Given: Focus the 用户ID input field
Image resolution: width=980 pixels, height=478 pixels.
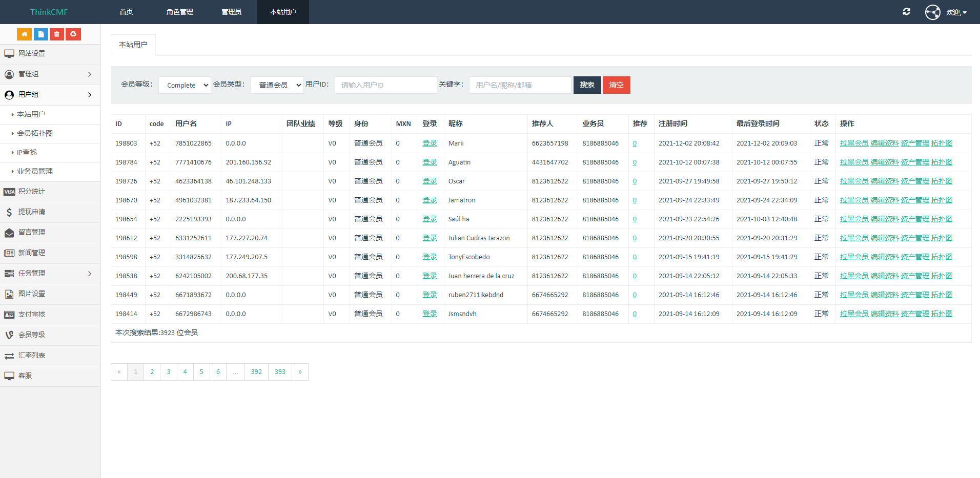Looking at the screenshot, I should click(385, 85).
